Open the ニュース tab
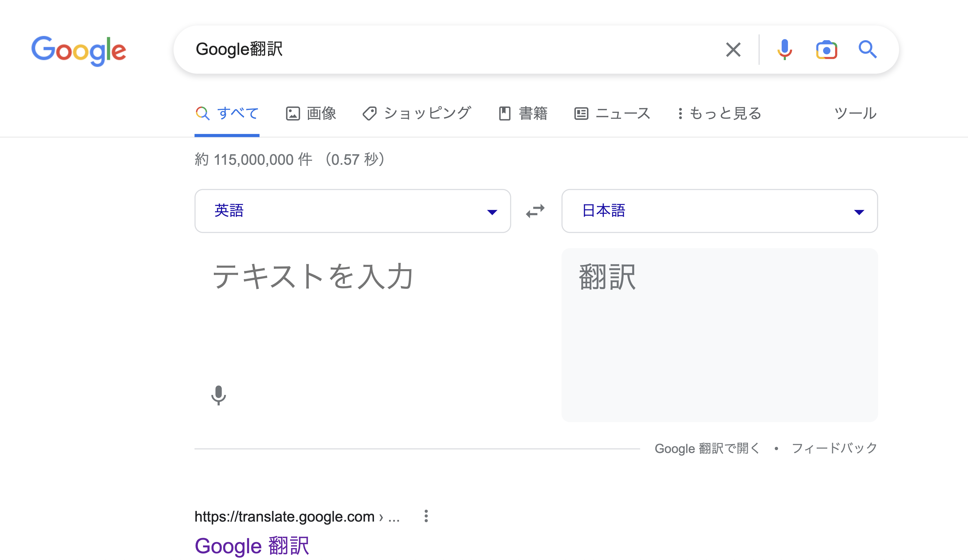Viewport: 968px width, 560px height. [612, 113]
